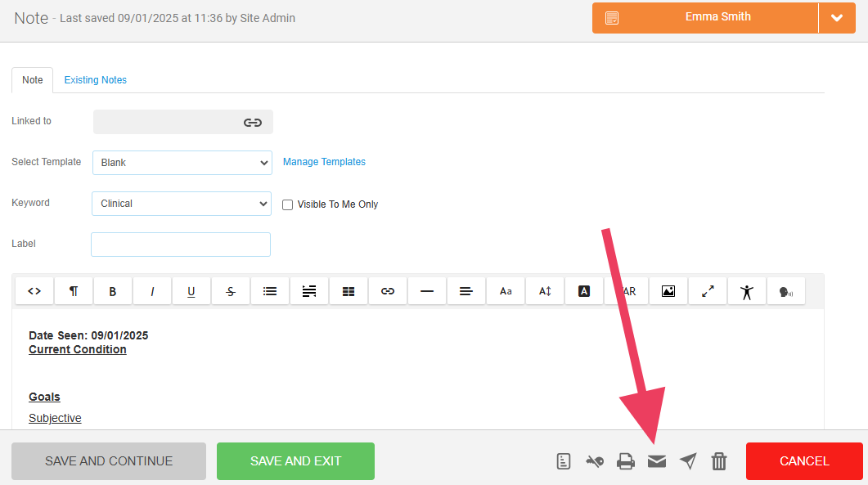Click into the Label text field
This screenshot has height=485, width=868.
181,245
